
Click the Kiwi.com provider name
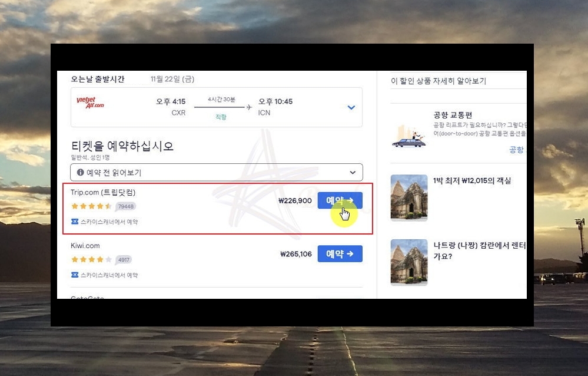coord(85,246)
